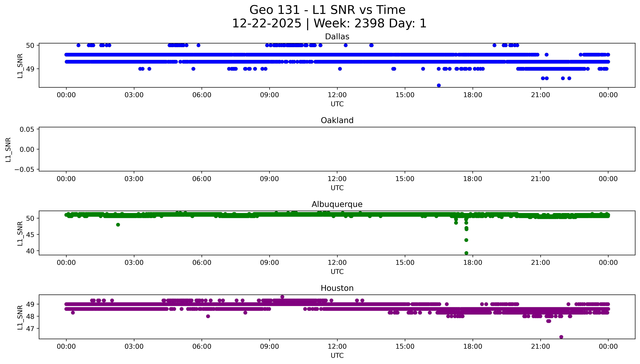
Task: Click the 45 y-axis tick in the Albuquerque plot
Action: click(30, 235)
